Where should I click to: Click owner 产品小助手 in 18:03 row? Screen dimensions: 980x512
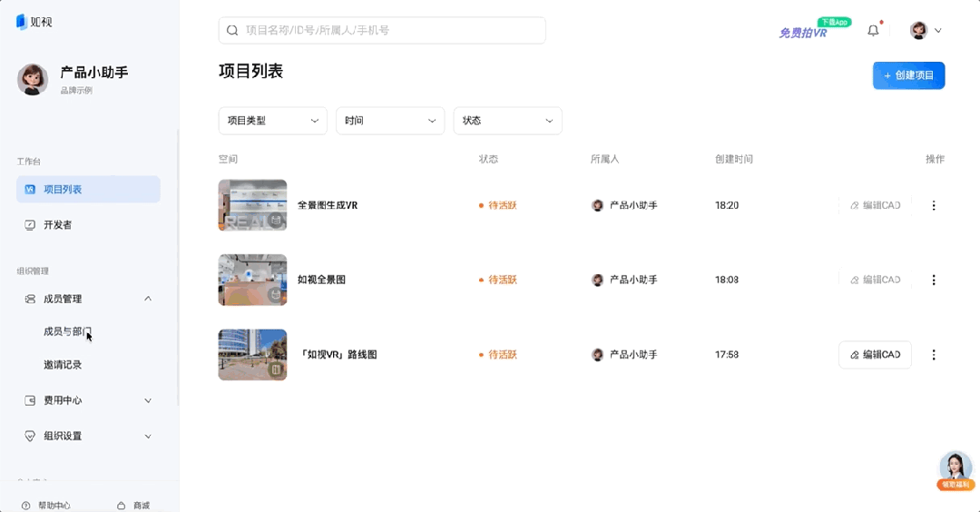[624, 280]
